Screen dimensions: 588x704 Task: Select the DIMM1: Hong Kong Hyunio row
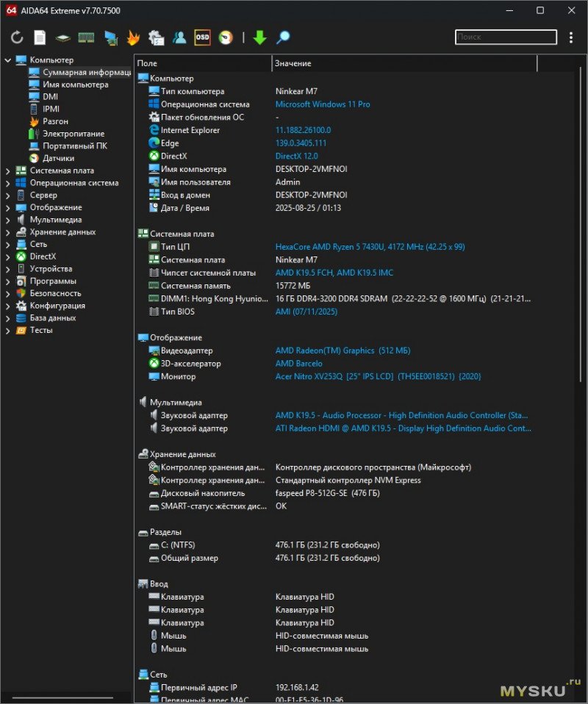pyautogui.click(x=339, y=298)
